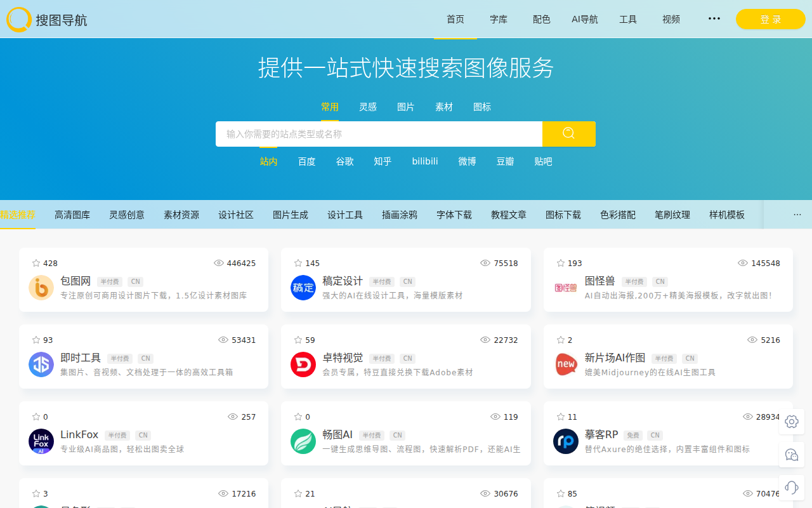Viewport: 812px width, 508px height.
Task: Click the 新片场AI作图 logo icon
Action: [566, 364]
